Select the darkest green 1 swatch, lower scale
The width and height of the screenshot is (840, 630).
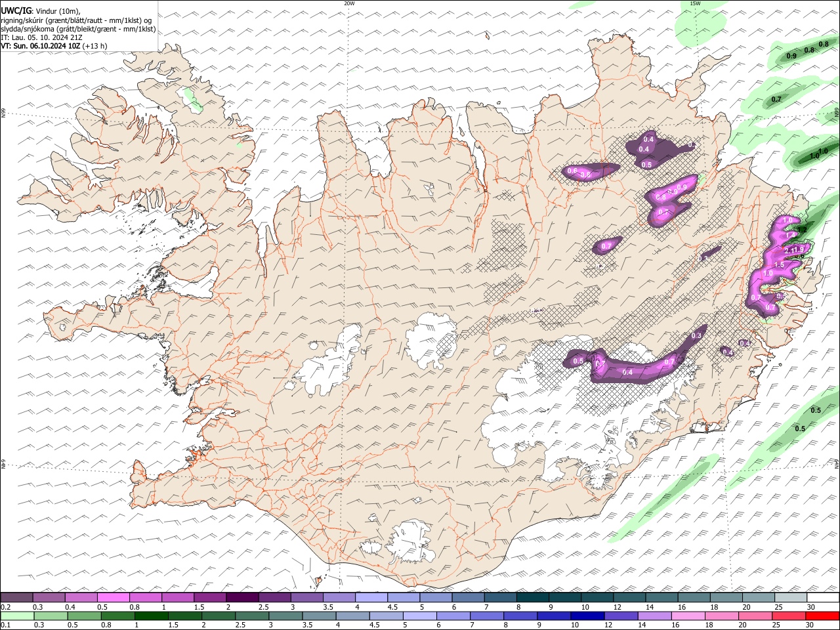(x=151, y=616)
